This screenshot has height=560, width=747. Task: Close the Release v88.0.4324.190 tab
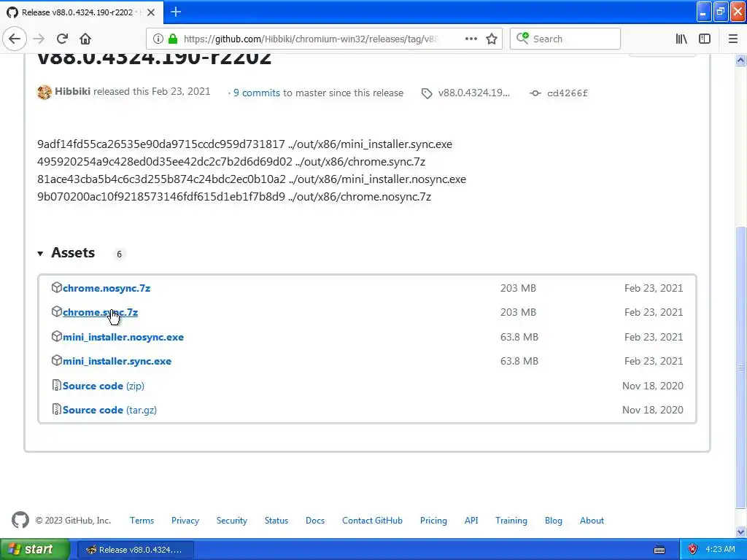pyautogui.click(x=150, y=12)
